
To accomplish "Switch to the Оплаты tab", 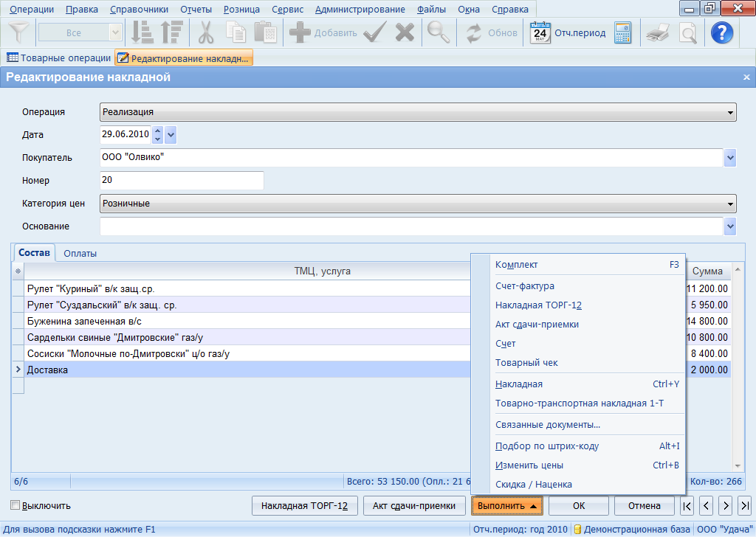I will point(80,253).
